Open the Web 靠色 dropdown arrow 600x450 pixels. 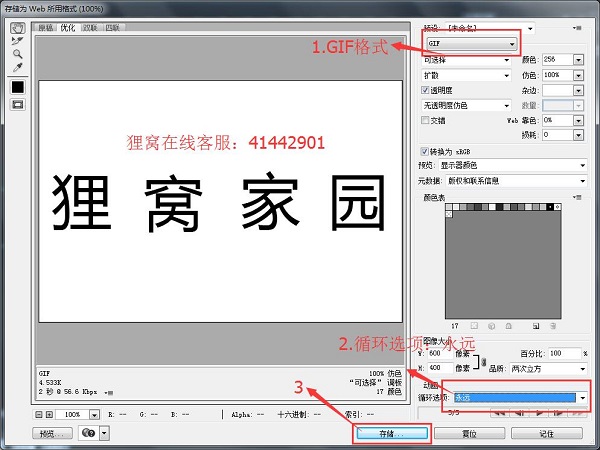coord(578,121)
